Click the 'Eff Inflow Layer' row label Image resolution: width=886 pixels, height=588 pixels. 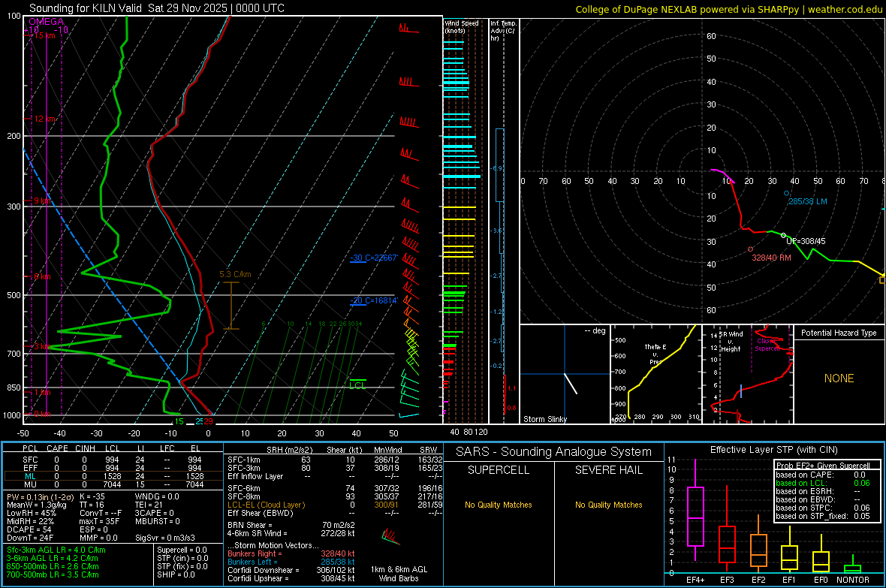(x=255, y=476)
